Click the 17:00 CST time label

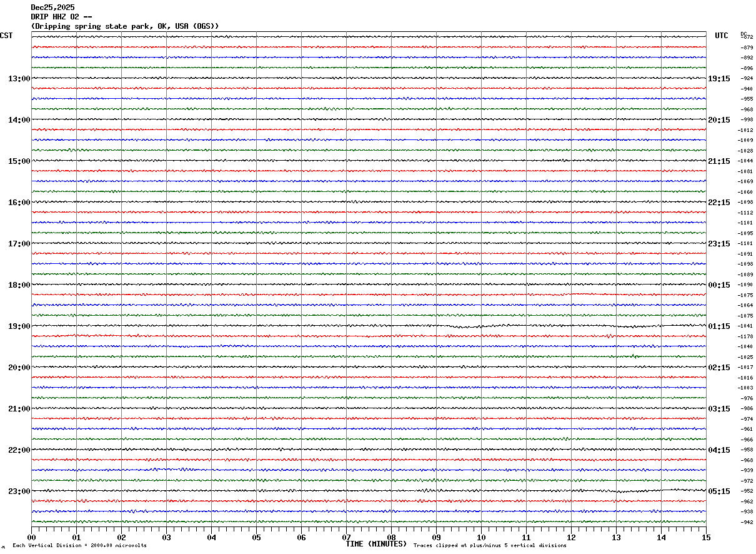coord(19,244)
